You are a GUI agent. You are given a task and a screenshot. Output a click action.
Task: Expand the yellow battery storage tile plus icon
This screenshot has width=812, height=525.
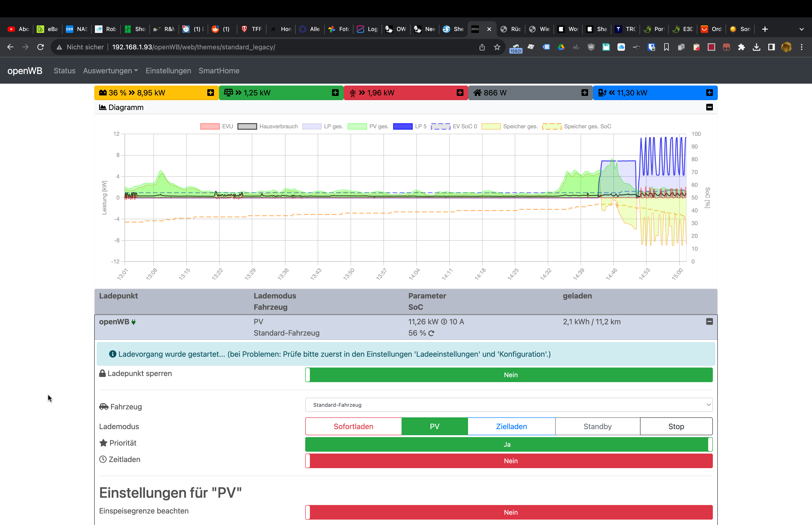pyautogui.click(x=211, y=93)
